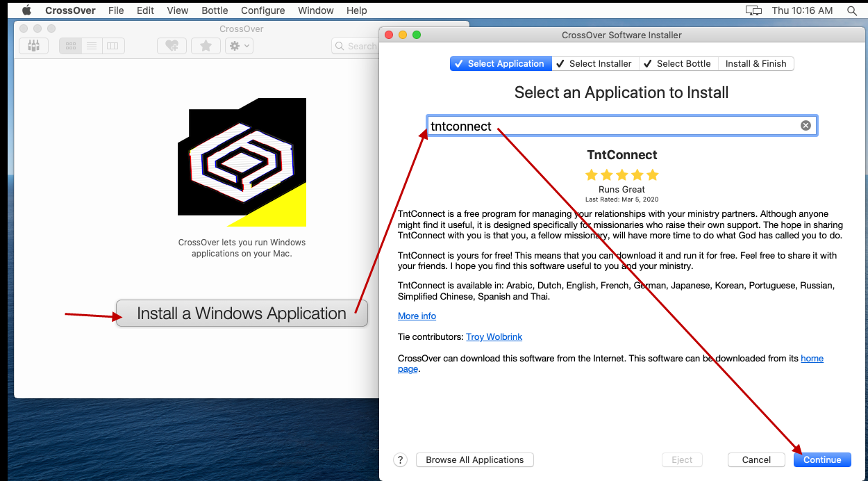Click the five-star rating
868x481 pixels.
621,175
